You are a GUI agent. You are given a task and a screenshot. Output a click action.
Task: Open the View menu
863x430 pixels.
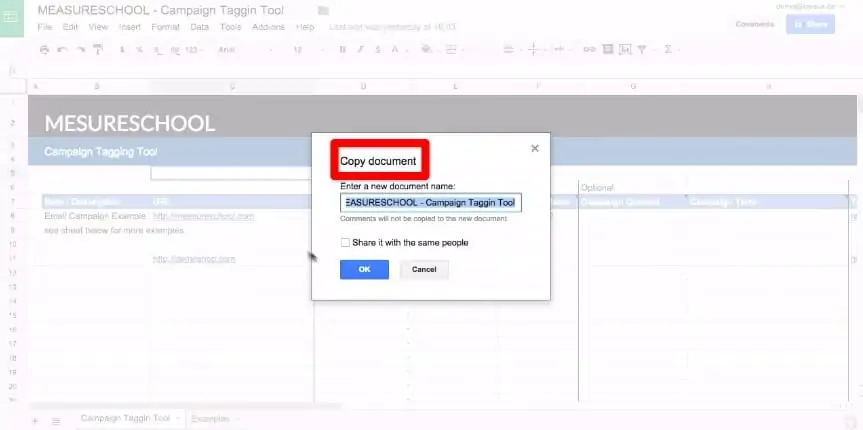pyautogui.click(x=98, y=27)
